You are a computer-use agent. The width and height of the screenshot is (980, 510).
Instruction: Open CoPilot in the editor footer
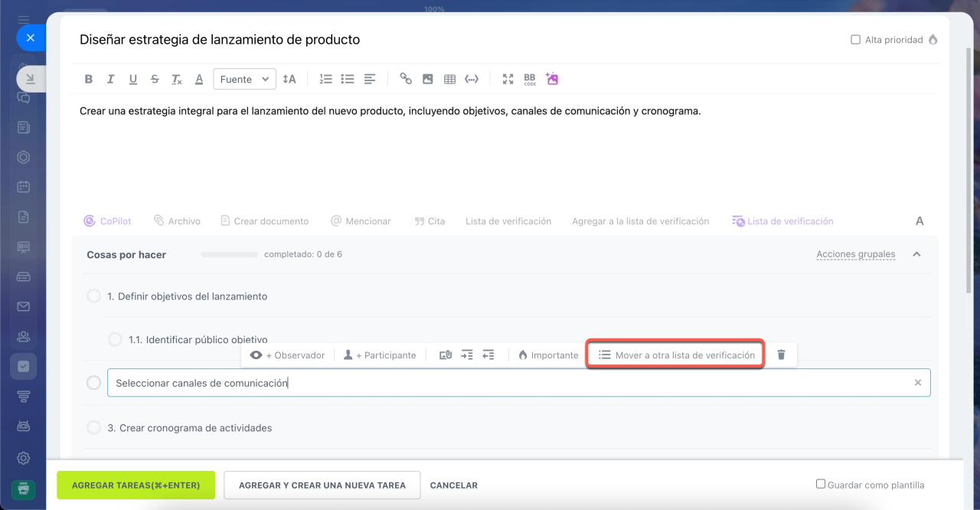click(x=108, y=221)
